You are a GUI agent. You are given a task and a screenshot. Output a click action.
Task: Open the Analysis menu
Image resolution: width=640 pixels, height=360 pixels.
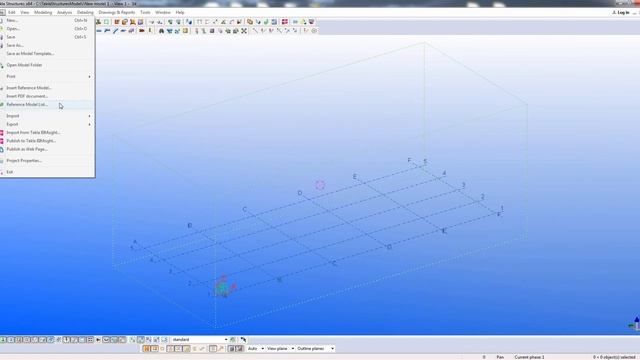pos(64,12)
